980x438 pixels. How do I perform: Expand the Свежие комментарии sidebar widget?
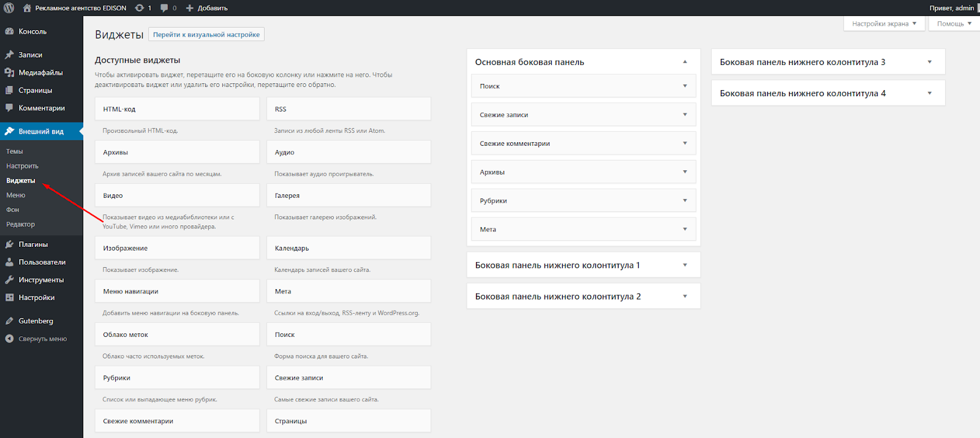[x=685, y=143]
